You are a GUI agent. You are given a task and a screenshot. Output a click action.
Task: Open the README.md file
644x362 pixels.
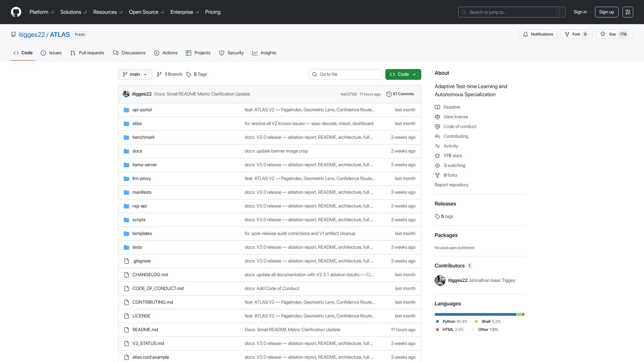(x=145, y=330)
